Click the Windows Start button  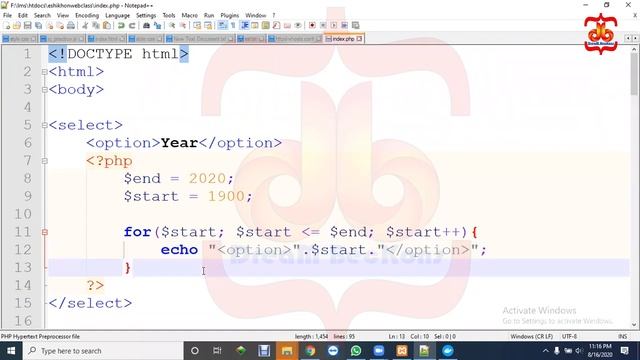[x=11, y=351]
